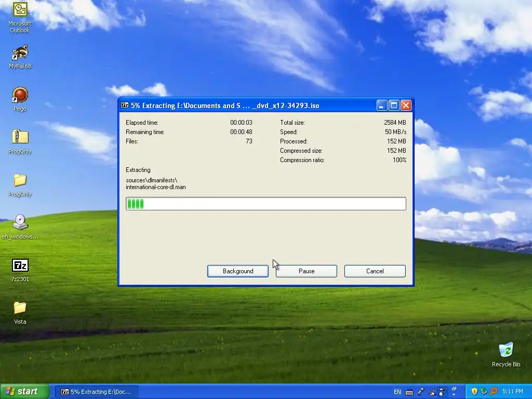The height and width of the screenshot is (399, 532).
Task: Cancel the extraction
Action: 375,271
